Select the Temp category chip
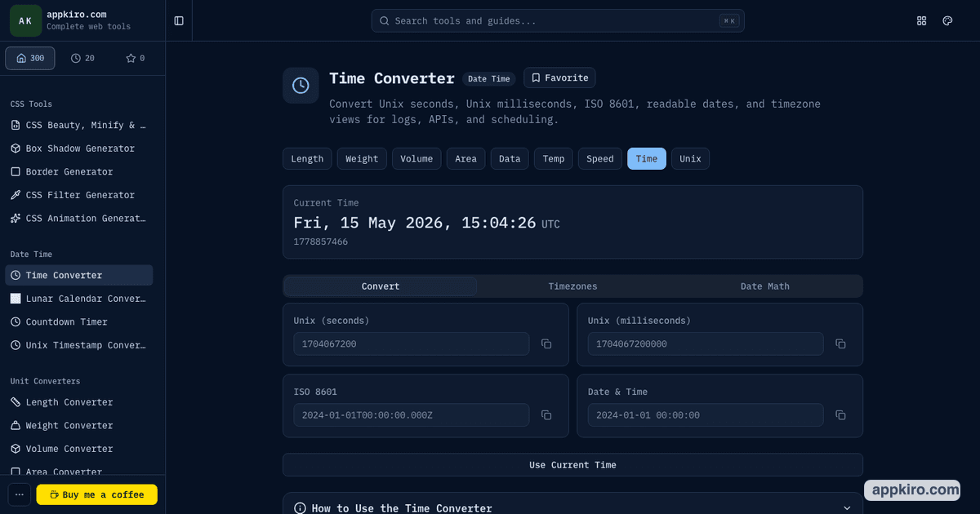Image resolution: width=980 pixels, height=514 pixels. point(554,158)
